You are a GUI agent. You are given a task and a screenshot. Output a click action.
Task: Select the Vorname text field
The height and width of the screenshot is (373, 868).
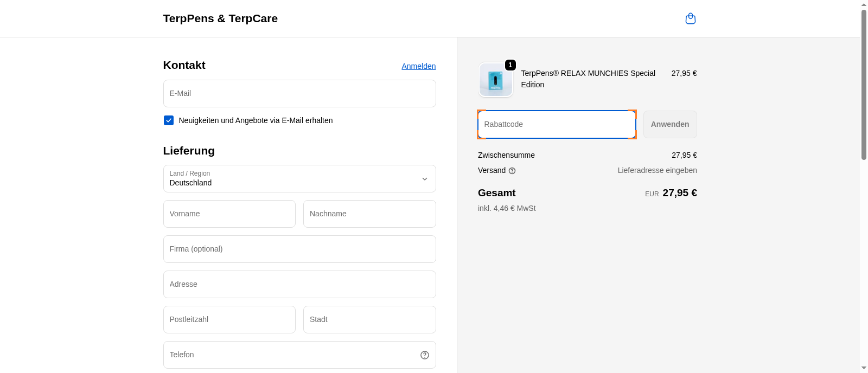229,214
